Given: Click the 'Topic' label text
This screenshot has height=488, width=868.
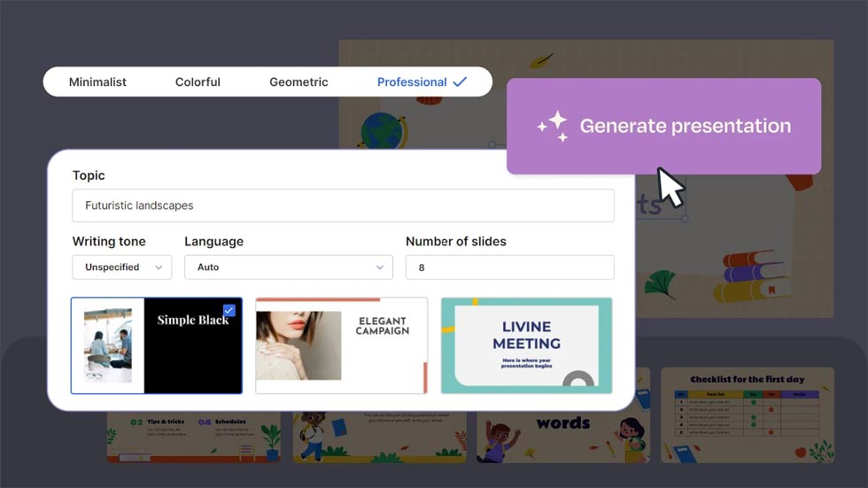Looking at the screenshot, I should click(89, 175).
